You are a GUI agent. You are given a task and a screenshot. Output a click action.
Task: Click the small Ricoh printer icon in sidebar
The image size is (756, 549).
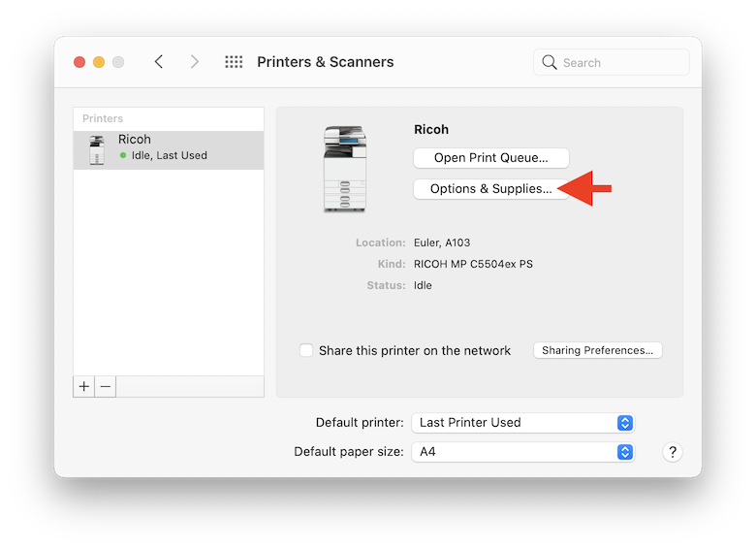coord(97,150)
